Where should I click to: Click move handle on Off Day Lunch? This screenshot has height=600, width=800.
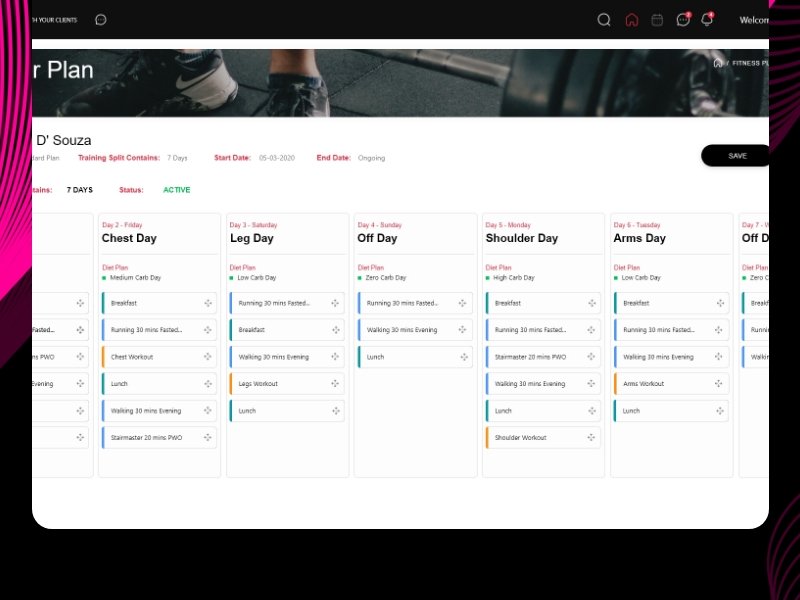coord(464,357)
